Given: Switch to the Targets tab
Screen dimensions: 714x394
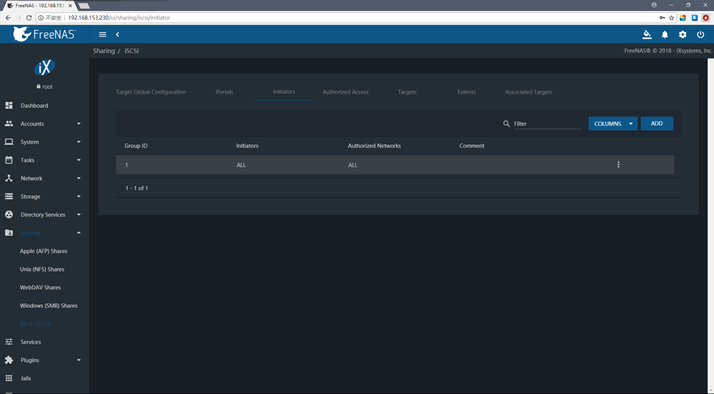Looking at the screenshot, I should (407, 92).
